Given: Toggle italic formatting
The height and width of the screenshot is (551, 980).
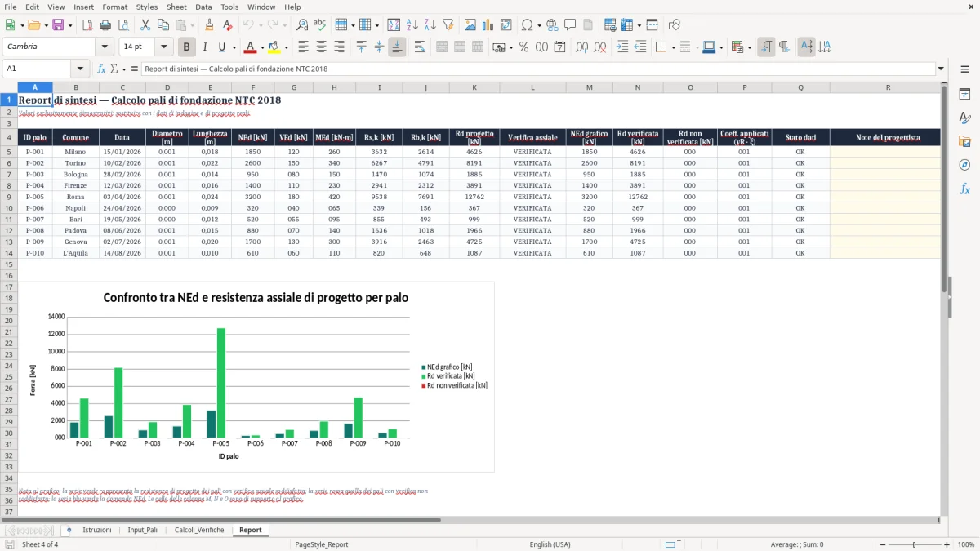Looking at the screenshot, I should tap(204, 47).
